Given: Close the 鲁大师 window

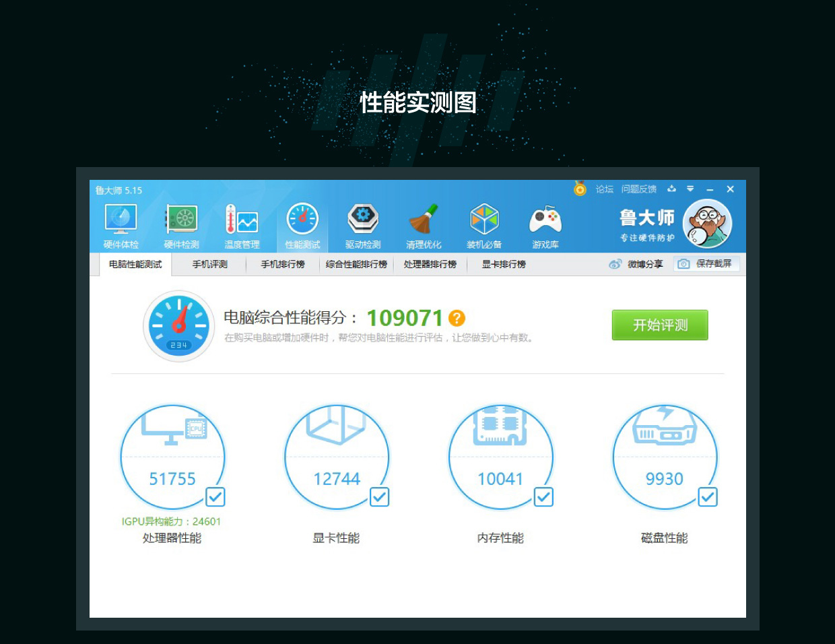Looking at the screenshot, I should [x=731, y=189].
